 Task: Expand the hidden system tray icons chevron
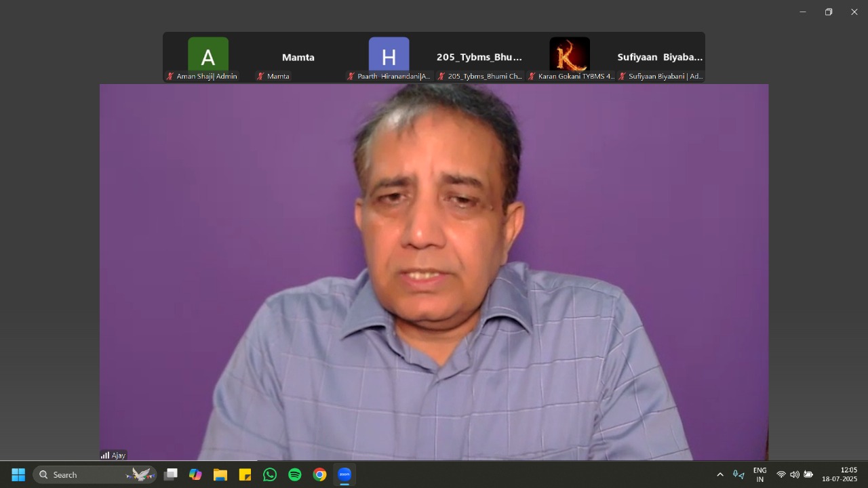point(720,474)
